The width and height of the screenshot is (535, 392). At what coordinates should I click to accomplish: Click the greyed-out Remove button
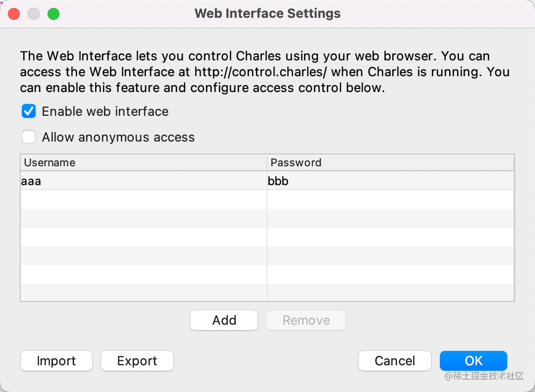click(x=306, y=320)
